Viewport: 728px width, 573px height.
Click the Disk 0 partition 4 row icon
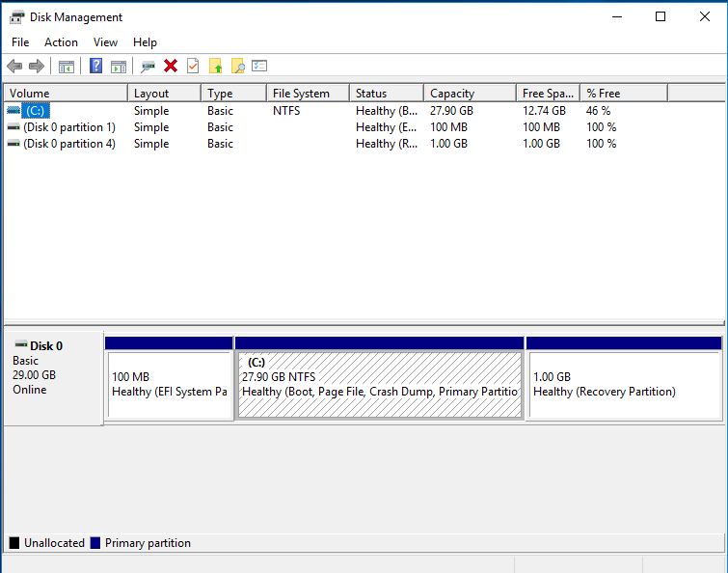[13, 144]
